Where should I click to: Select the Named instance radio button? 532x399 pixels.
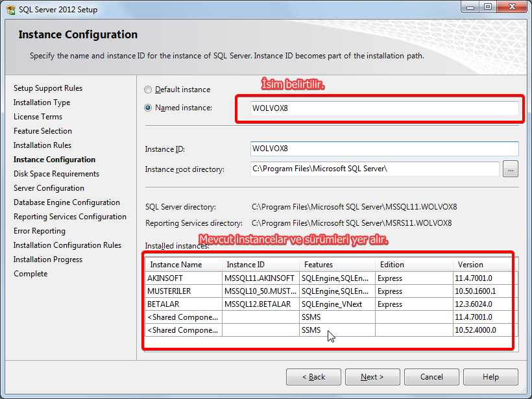[148, 108]
